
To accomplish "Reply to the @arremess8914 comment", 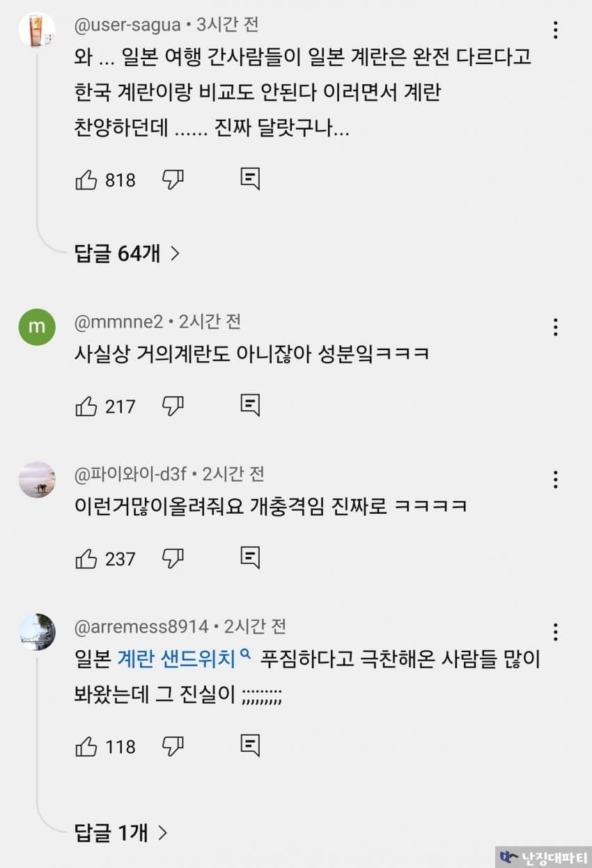I will 250,747.
